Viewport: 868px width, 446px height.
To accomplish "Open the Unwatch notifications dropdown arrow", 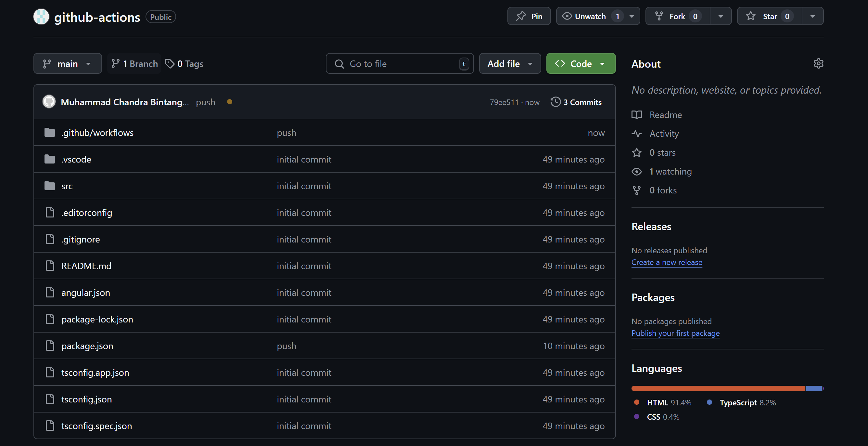I will [x=632, y=16].
